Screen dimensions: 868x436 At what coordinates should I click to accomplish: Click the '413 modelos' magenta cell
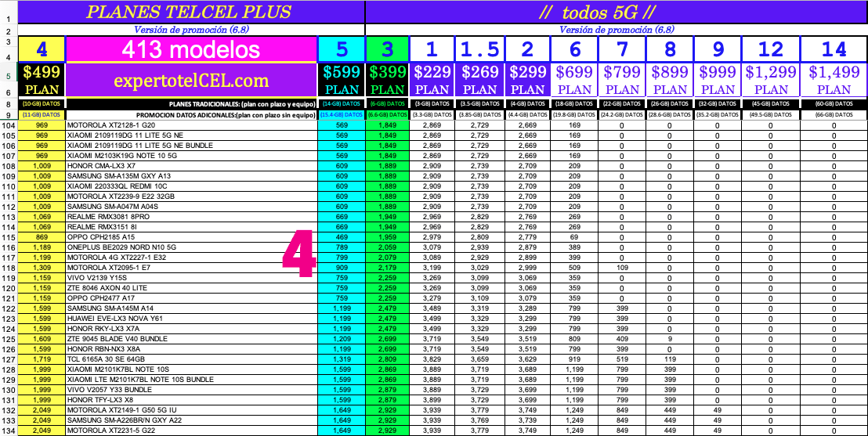click(191, 49)
